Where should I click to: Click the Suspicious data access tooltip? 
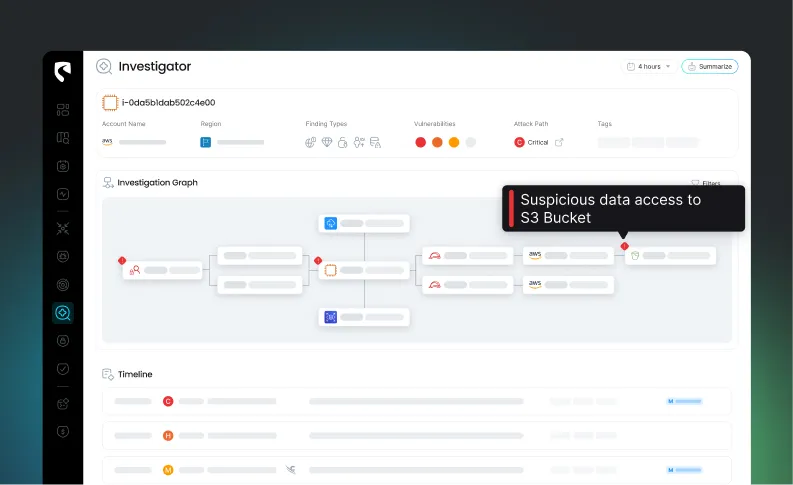(x=623, y=208)
